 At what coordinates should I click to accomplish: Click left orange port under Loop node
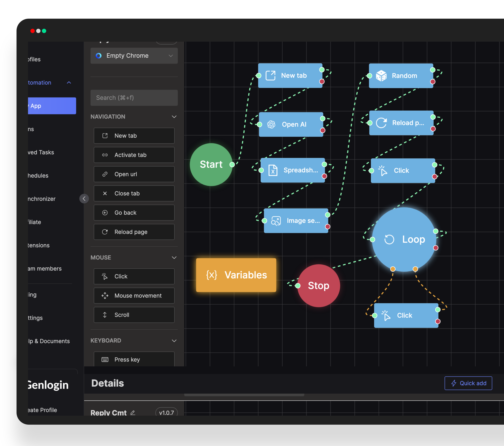coord(393,269)
